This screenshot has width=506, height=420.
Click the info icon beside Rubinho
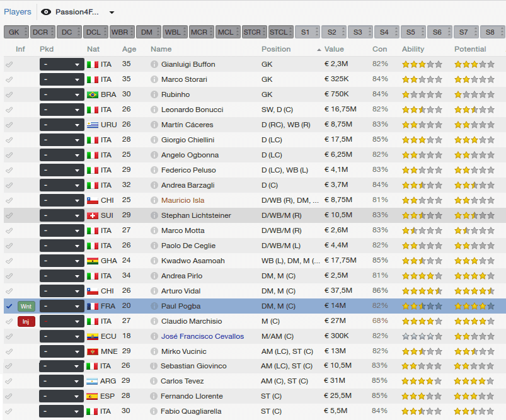(154, 94)
